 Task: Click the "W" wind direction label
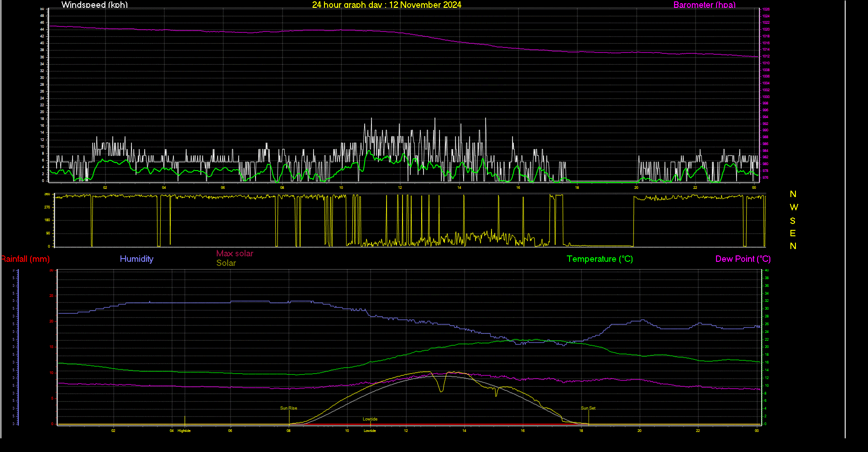pos(794,207)
